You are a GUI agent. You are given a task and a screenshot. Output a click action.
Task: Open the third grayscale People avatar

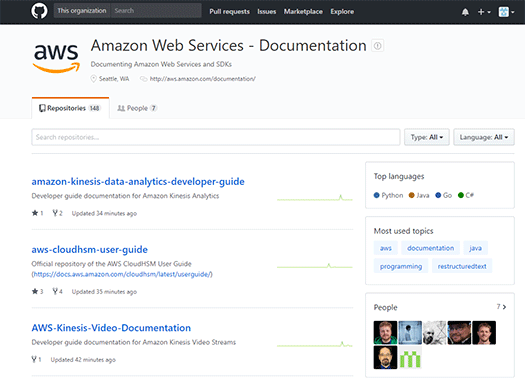pos(435,332)
